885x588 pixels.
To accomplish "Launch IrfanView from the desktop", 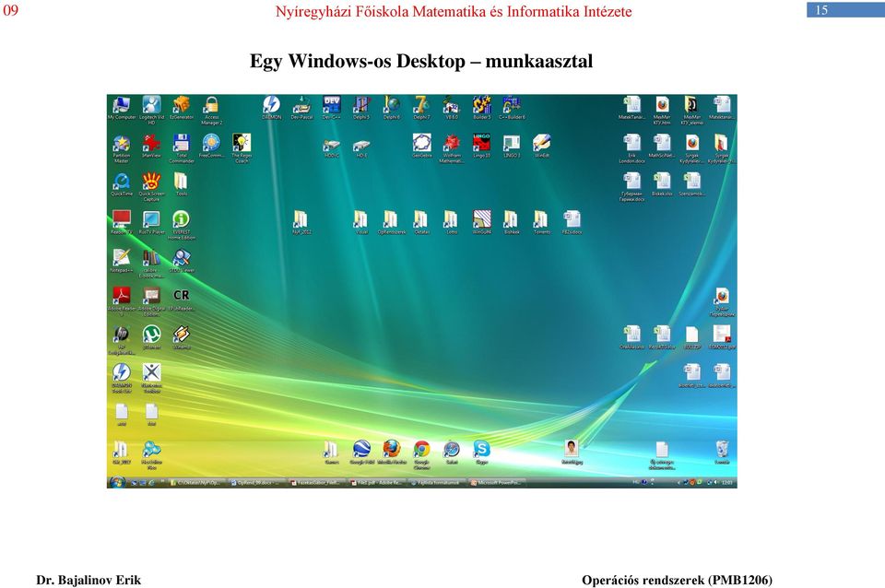I will pyautogui.click(x=151, y=147).
